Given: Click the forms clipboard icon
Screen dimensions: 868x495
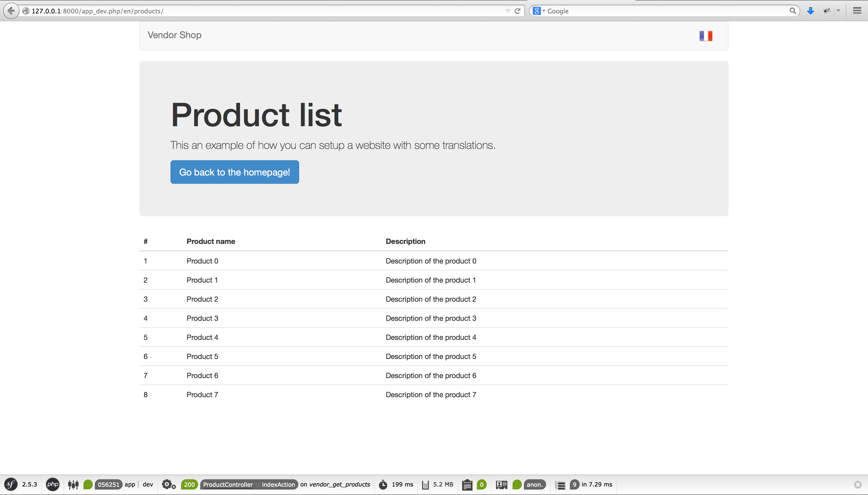Looking at the screenshot, I should pos(467,484).
